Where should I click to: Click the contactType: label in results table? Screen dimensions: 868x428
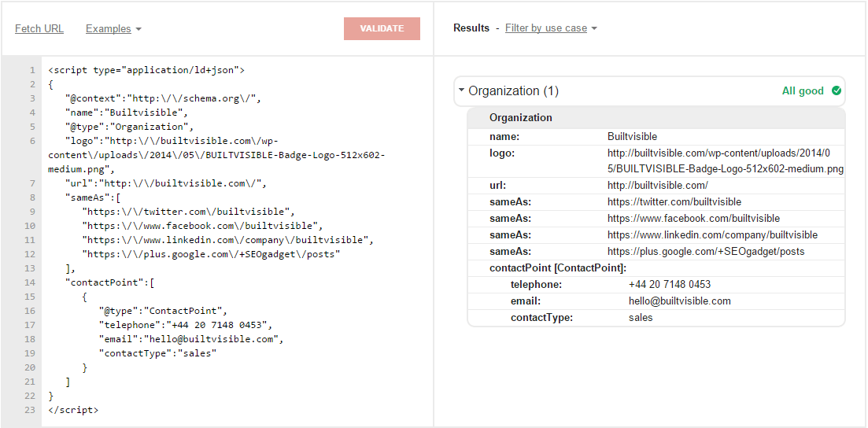pyautogui.click(x=541, y=318)
